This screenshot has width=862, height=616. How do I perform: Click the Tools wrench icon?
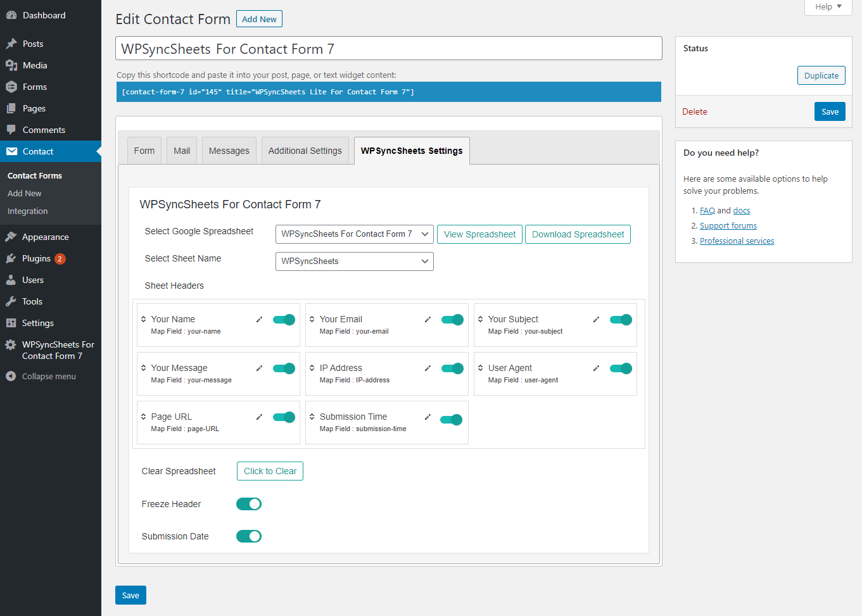11,301
